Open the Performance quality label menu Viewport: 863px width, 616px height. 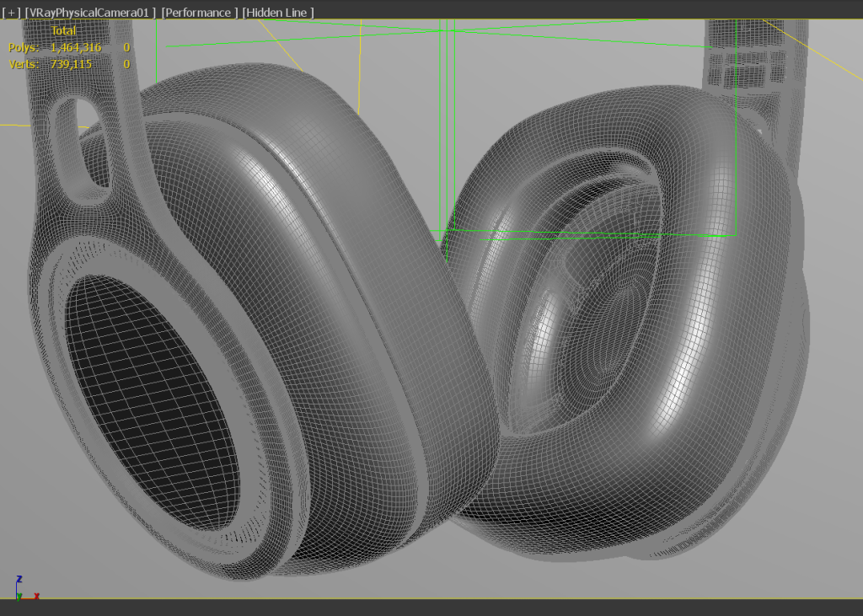(x=200, y=12)
